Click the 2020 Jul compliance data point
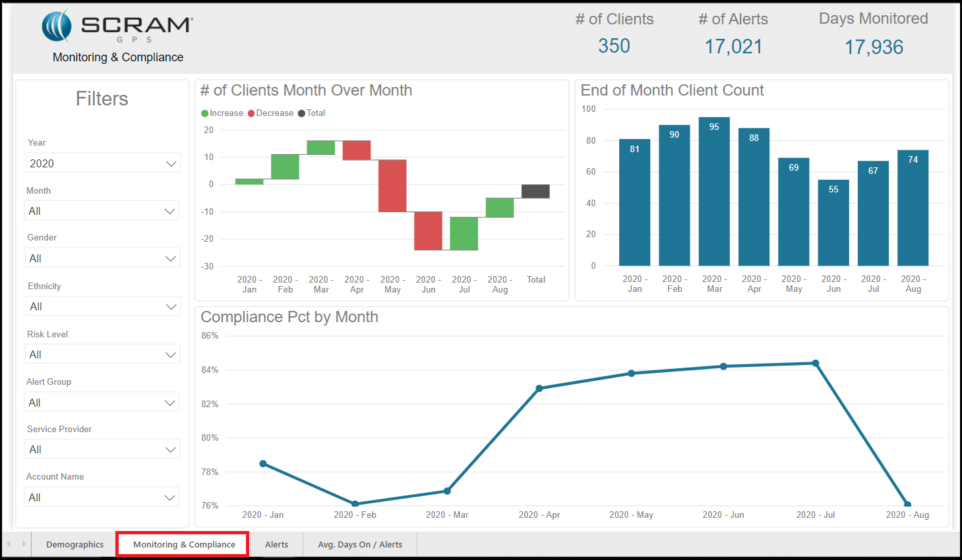This screenshot has width=962, height=560. (x=816, y=363)
